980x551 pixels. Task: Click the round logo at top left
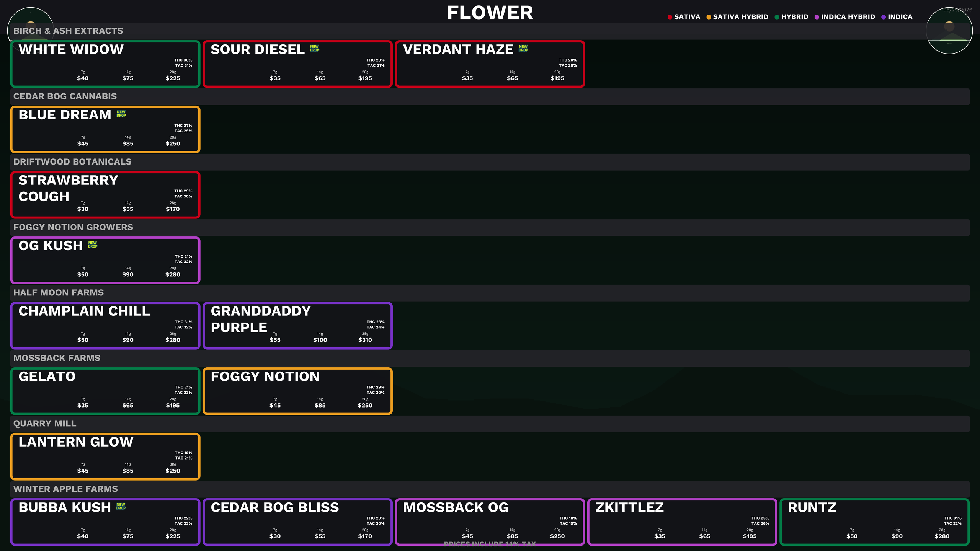tap(31, 31)
